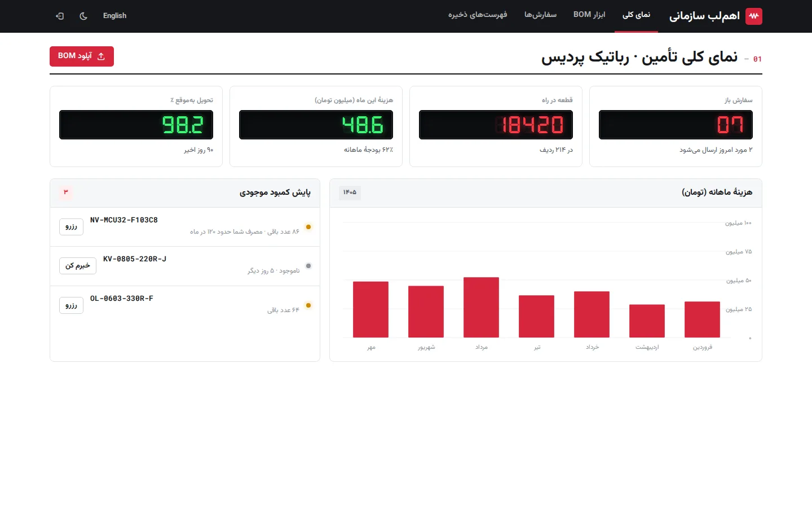Click the shortage count badge ۳

point(66,192)
